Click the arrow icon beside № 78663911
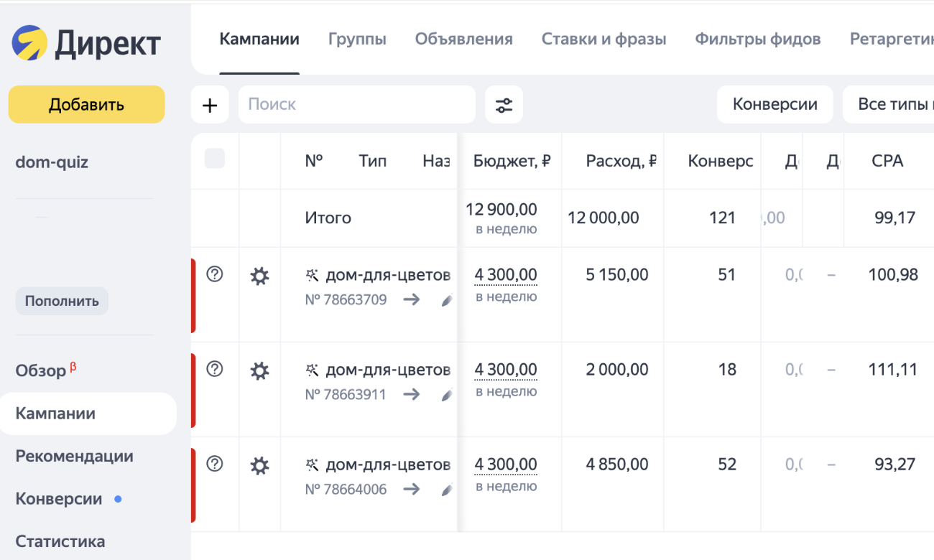The image size is (934, 560). (x=411, y=394)
